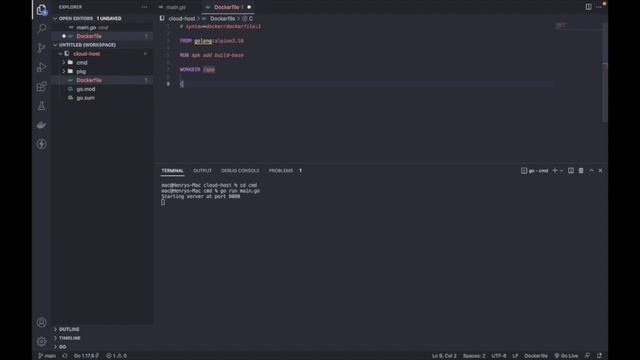The image size is (640, 360).
Task: Switch to the Output panel tab
Action: (x=202, y=171)
